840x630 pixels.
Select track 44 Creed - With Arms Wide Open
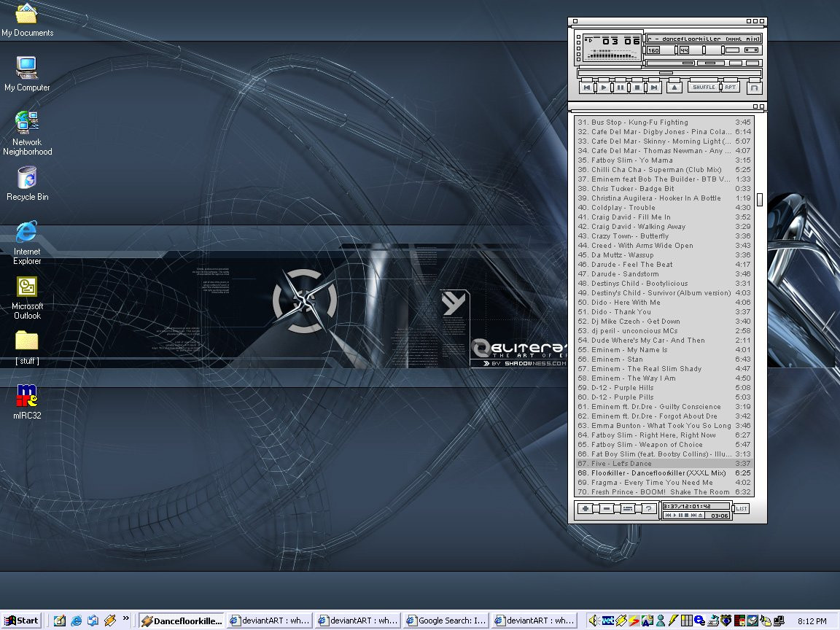tap(664, 245)
